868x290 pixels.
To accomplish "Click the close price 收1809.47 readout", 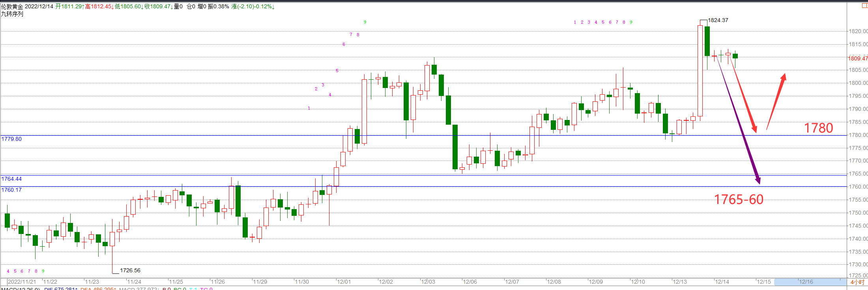I will click(x=159, y=7).
